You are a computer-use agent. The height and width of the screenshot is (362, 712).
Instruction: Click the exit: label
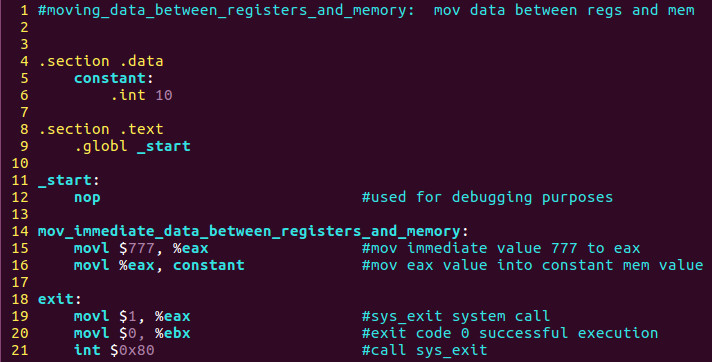(59, 299)
